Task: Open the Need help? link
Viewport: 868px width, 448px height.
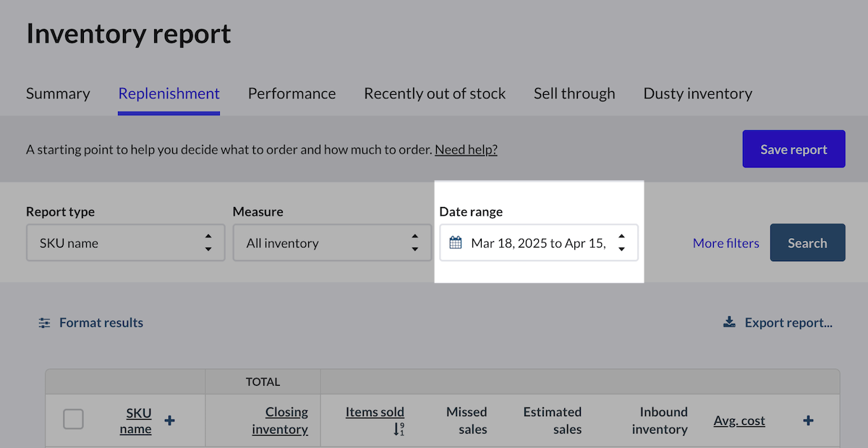Action: coord(466,150)
